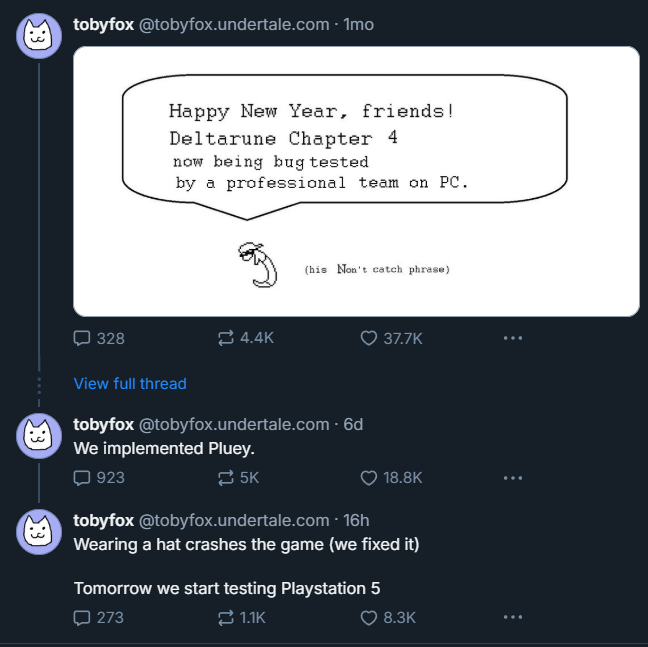Open the Deltarune Chapter 4 image

[x=356, y=181]
